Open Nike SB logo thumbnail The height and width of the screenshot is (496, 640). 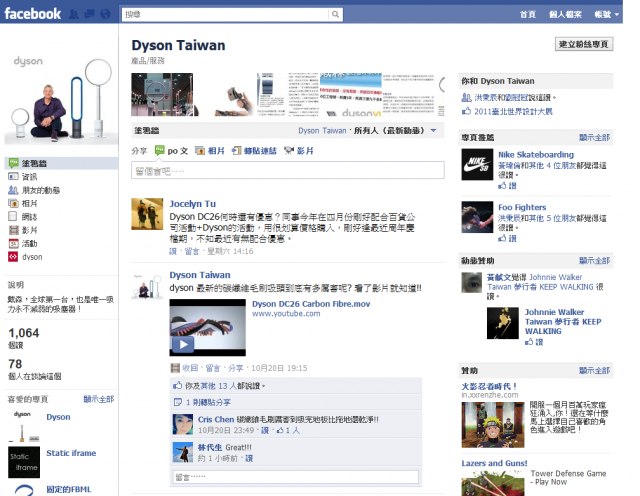pyautogui.click(x=477, y=165)
